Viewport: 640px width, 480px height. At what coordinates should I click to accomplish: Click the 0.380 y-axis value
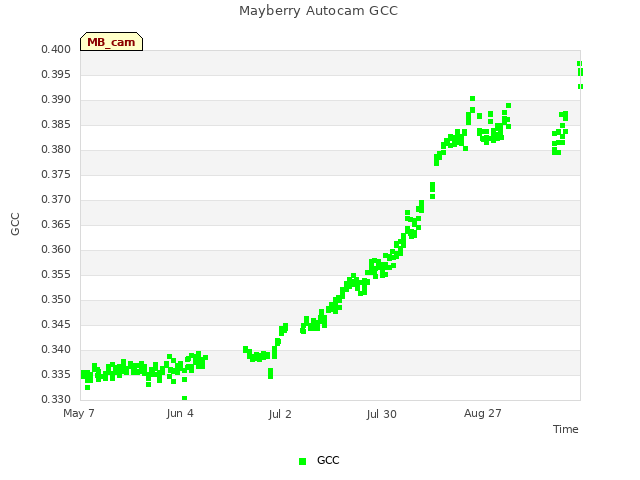[x=56, y=149]
